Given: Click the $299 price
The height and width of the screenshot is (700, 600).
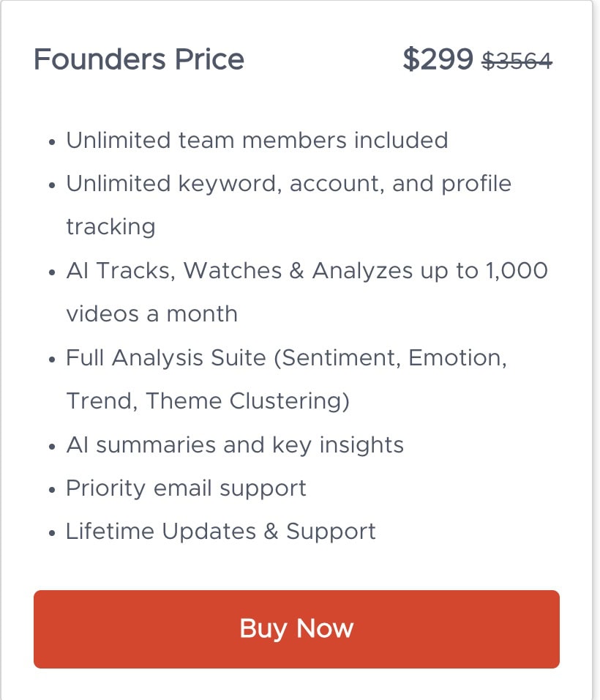Looking at the screenshot, I should 438,59.
